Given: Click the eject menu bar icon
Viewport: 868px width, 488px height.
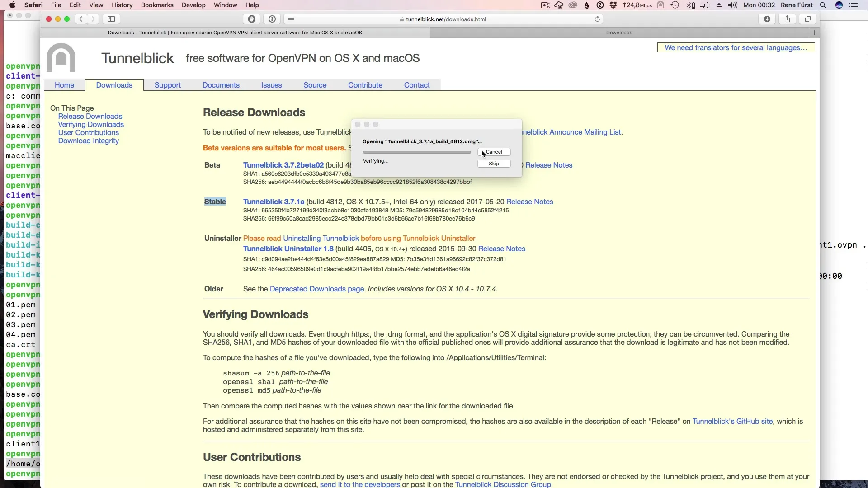Looking at the screenshot, I should (x=719, y=5).
